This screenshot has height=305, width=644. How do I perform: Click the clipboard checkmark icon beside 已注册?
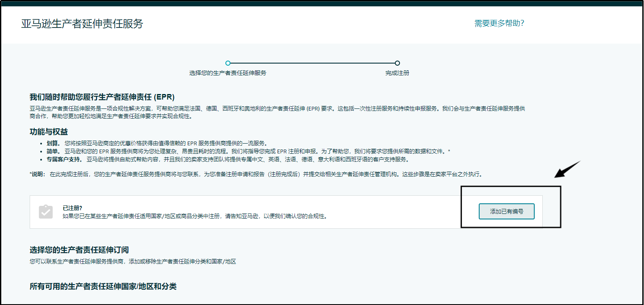pyautogui.click(x=45, y=212)
